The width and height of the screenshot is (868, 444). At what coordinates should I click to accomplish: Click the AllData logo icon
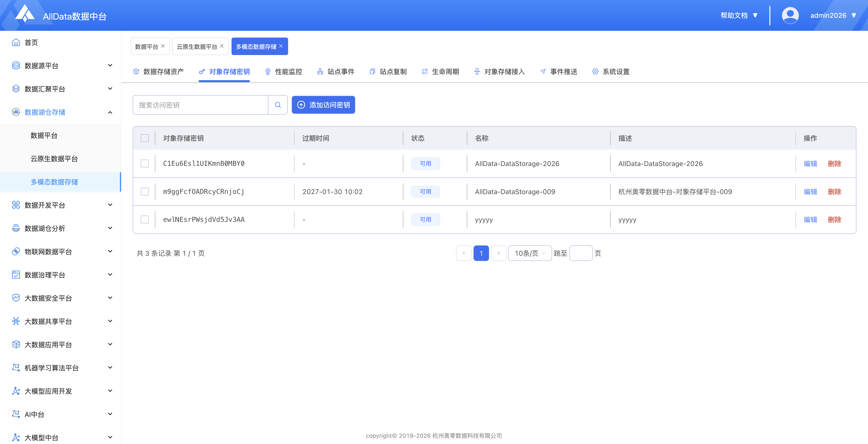[25, 14]
